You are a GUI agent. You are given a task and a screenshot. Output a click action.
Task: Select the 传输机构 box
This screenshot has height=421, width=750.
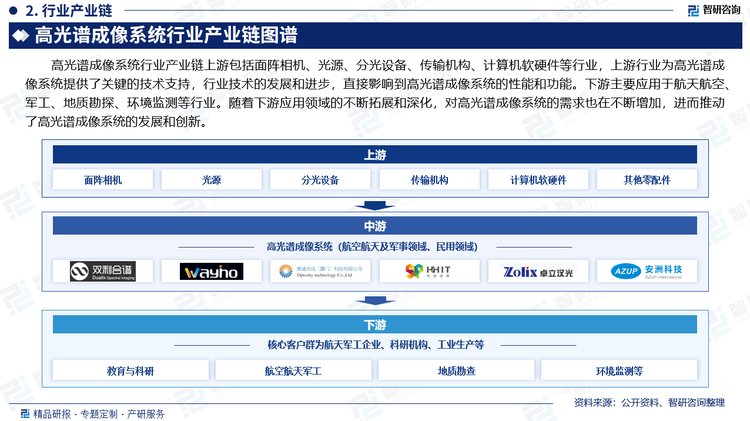(x=430, y=180)
